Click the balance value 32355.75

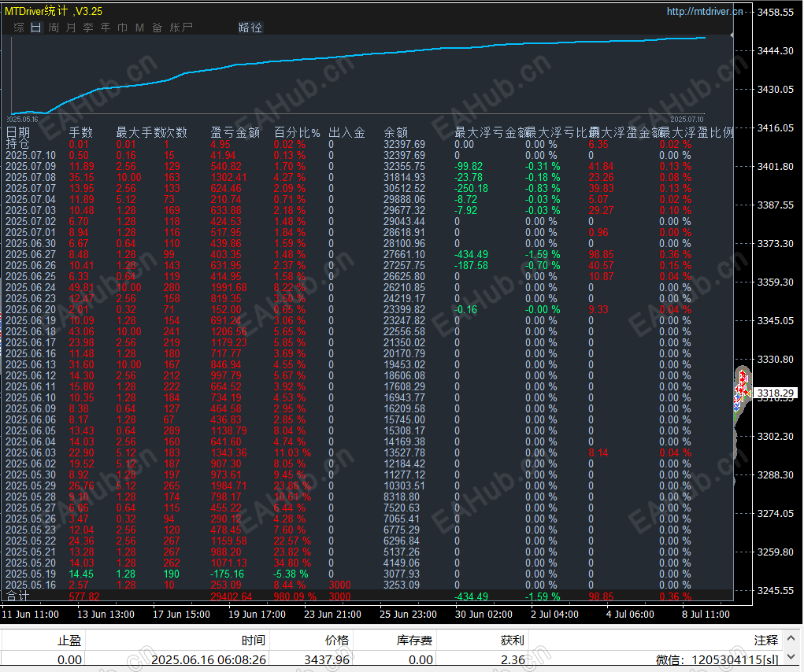pos(404,166)
